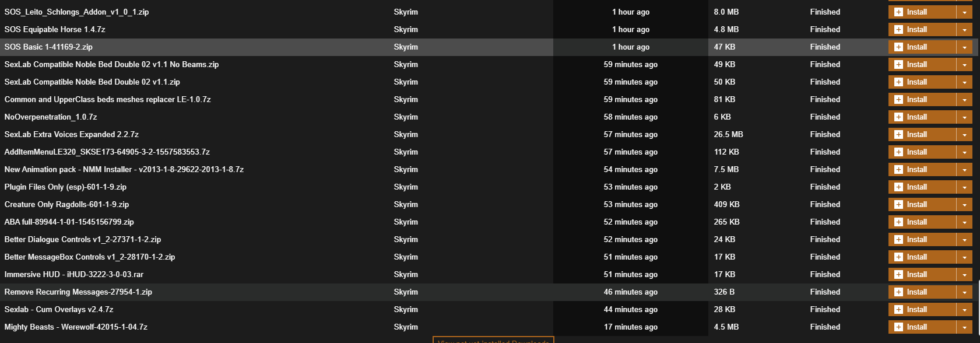Click New Animation pack - NMM Installer file name
This screenshot has height=343, width=980.
pyautogui.click(x=124, y=169)
